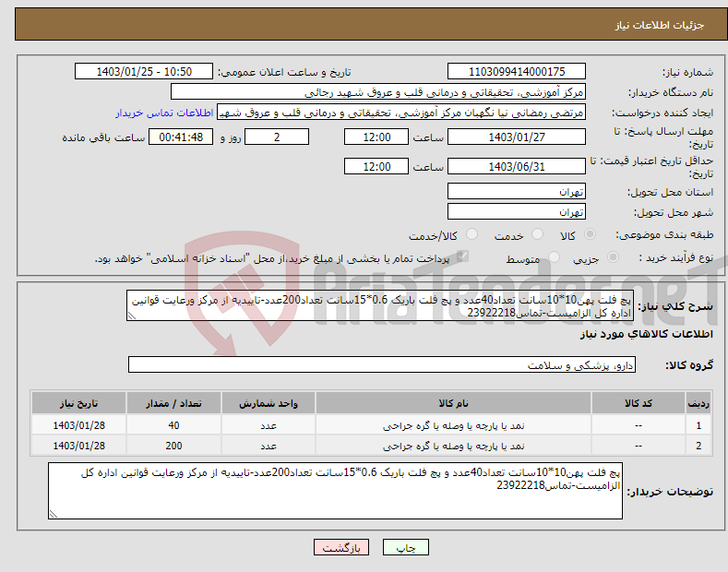Click the گروه کالا field دارو، پزشکی و سلامت
The height and width of the screenshot is (572, 728).
(x=382, y=365)
